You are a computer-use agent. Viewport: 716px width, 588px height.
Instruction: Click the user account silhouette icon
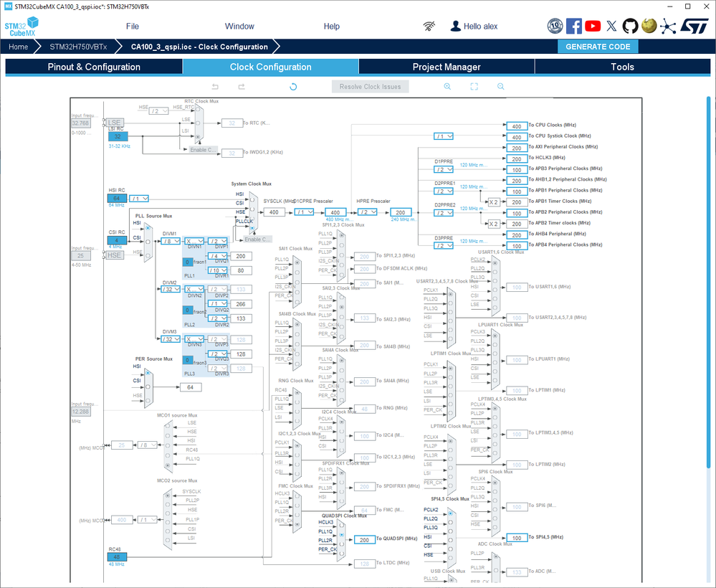click(x=455, y=26)
